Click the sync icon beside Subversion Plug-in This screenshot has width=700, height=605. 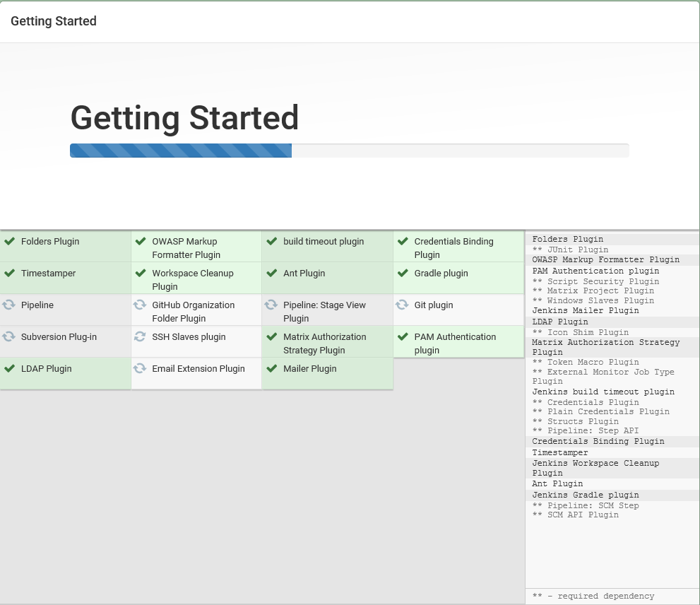(9, 336)
